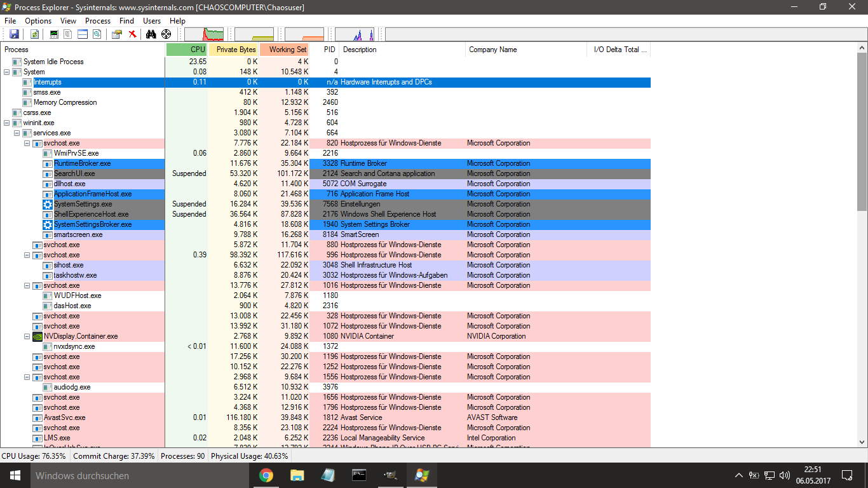Screen dimensions: 868x488
Task: Select the Memory Compression process
Action: [65, 102]
